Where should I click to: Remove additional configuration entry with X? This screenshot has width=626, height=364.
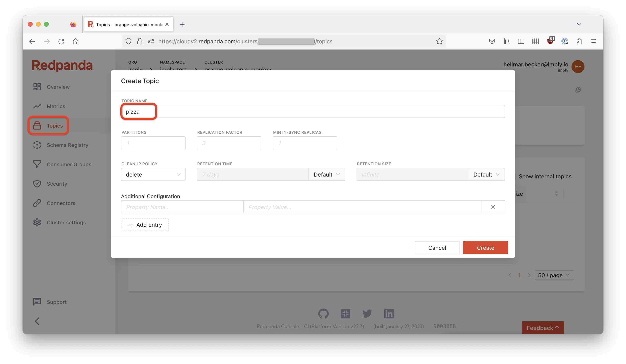pyautogui.click(x=493, y=207)
